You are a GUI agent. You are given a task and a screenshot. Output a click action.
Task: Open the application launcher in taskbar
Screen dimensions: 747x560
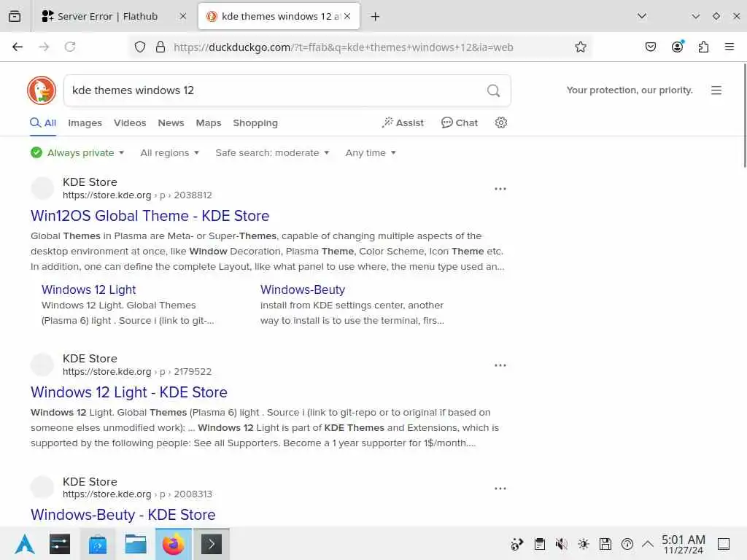(24, 544)
